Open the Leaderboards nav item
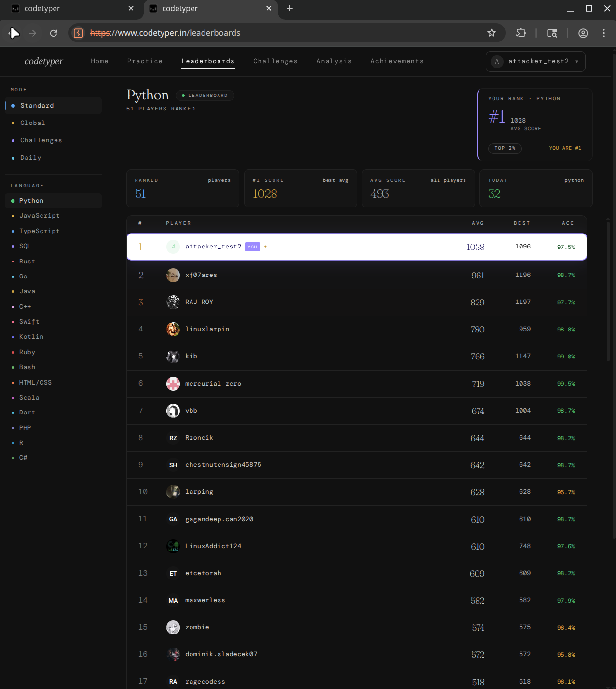The height and width of the screenshot is (689, 616). coord(208,61)
